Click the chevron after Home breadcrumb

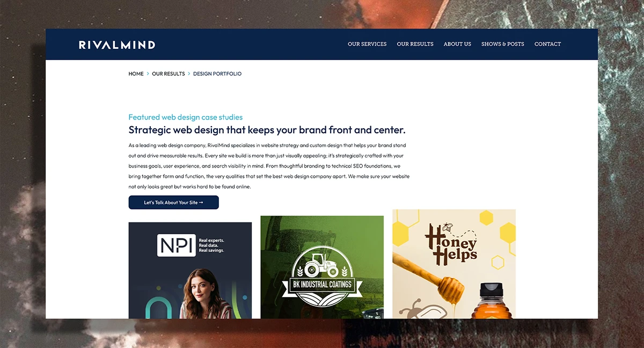[x=148, y=74]
